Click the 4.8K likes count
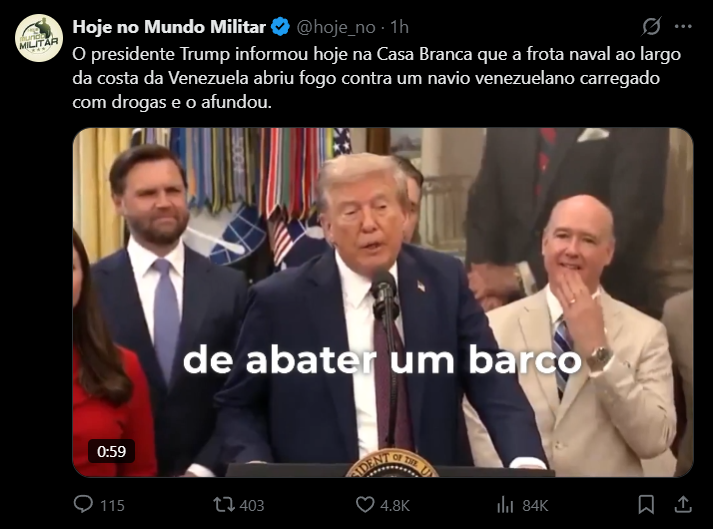 (395, 505)
